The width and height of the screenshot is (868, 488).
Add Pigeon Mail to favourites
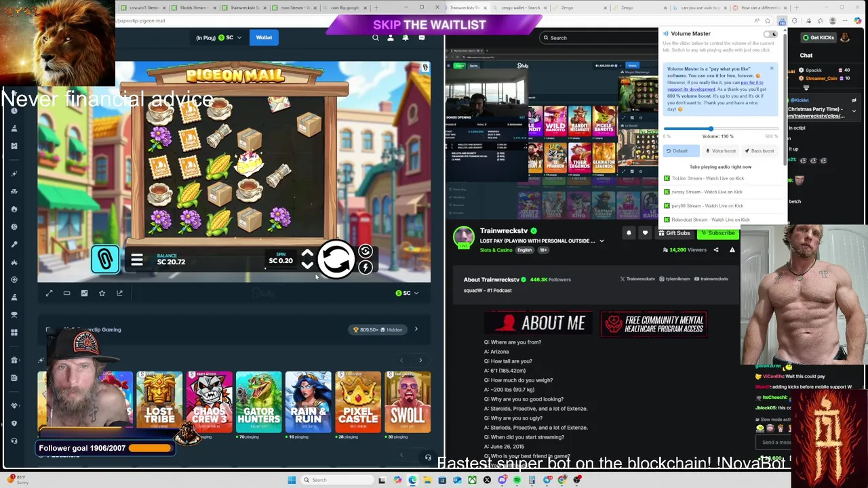[102, 293]
